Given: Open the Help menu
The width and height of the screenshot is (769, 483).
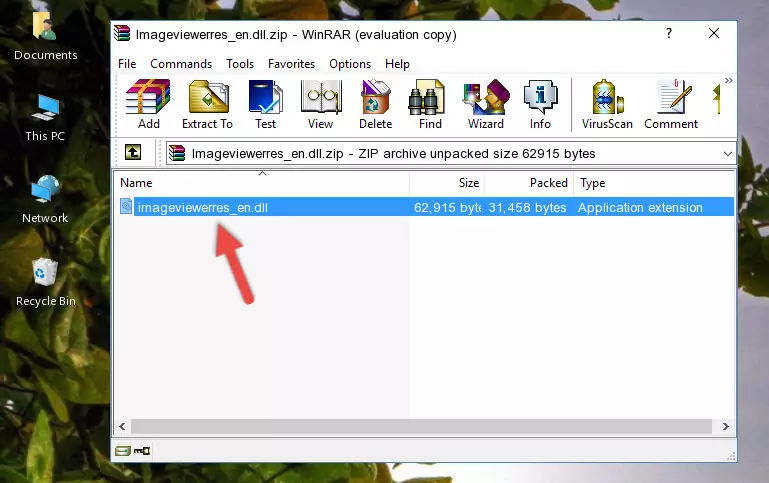Looking at the screenshot, I should pos(397,64).
